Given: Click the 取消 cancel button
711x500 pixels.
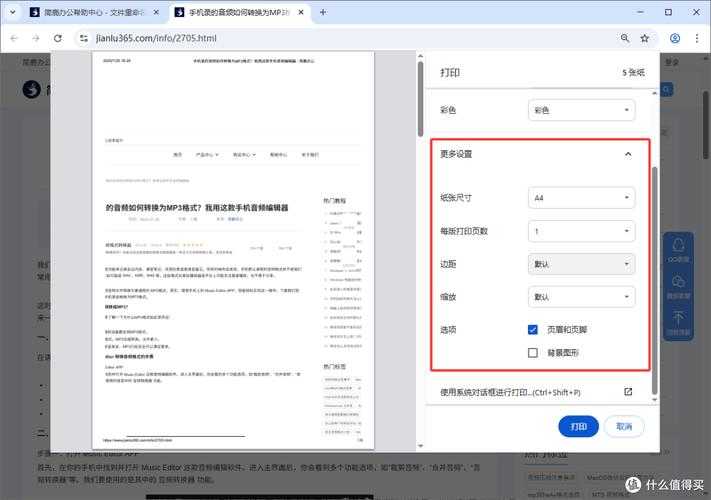Looking at the screenshot, I should click(624, 427).
